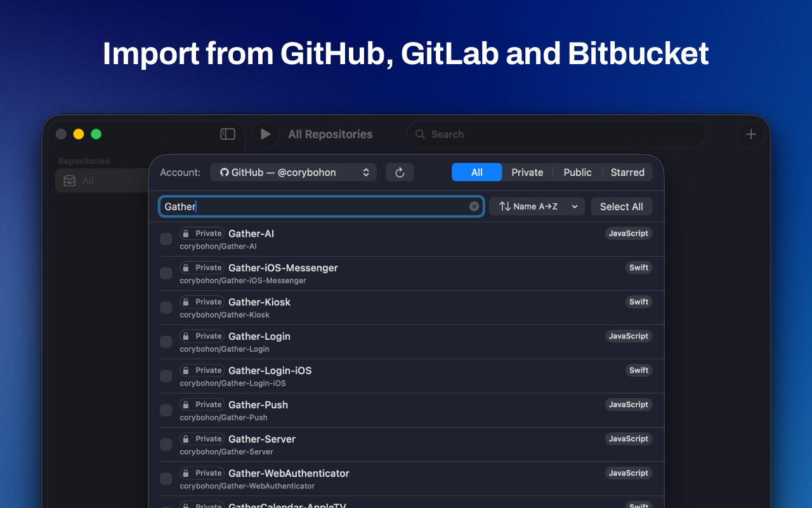Click the JavaScript tag on Gather-Server

point(629,439)
